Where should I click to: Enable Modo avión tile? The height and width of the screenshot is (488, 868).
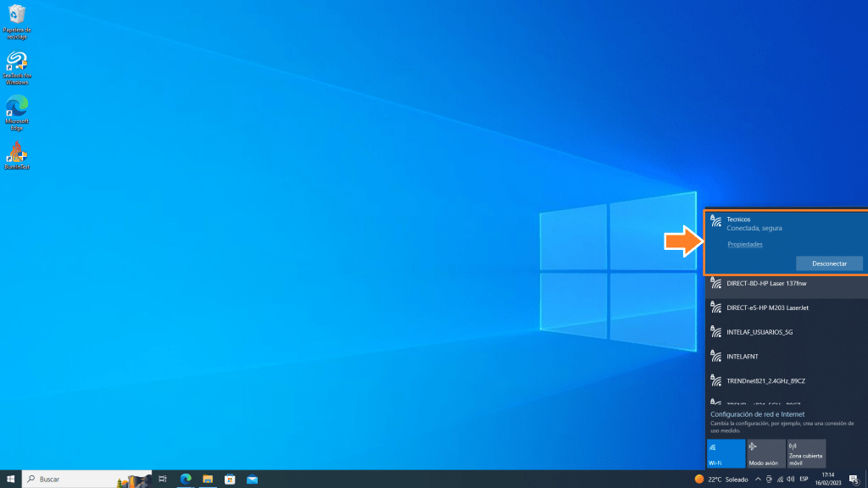point(766,453)
